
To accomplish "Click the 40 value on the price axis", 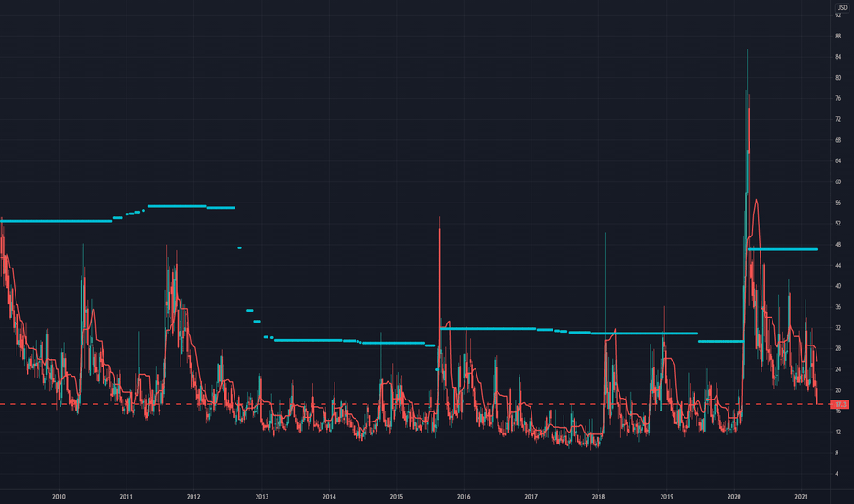I will [x=838, y=286].
